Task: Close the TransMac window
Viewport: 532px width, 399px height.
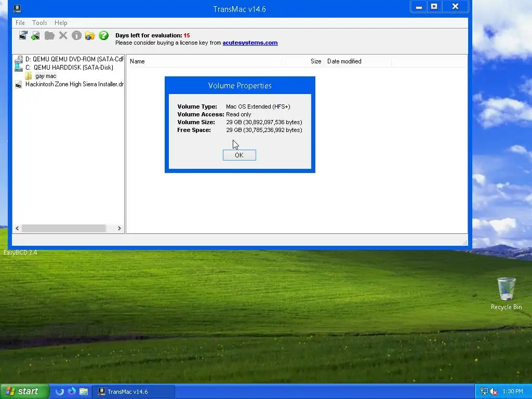Action: tap(455, 7)
